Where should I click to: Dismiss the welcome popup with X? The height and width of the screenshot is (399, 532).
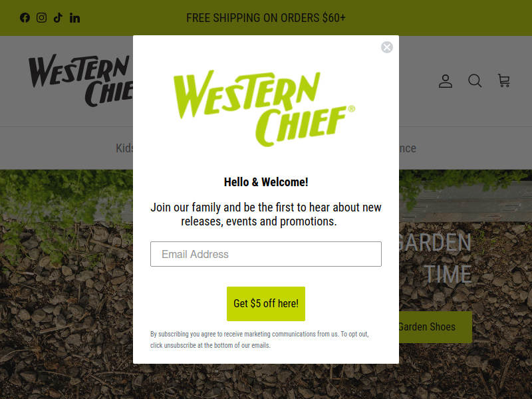pyautogui.click(x=387, y=47)
